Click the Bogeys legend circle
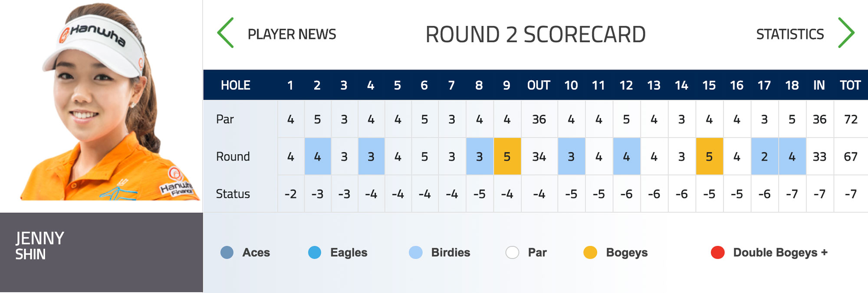 pyautogui.click(x=590, y=252)
